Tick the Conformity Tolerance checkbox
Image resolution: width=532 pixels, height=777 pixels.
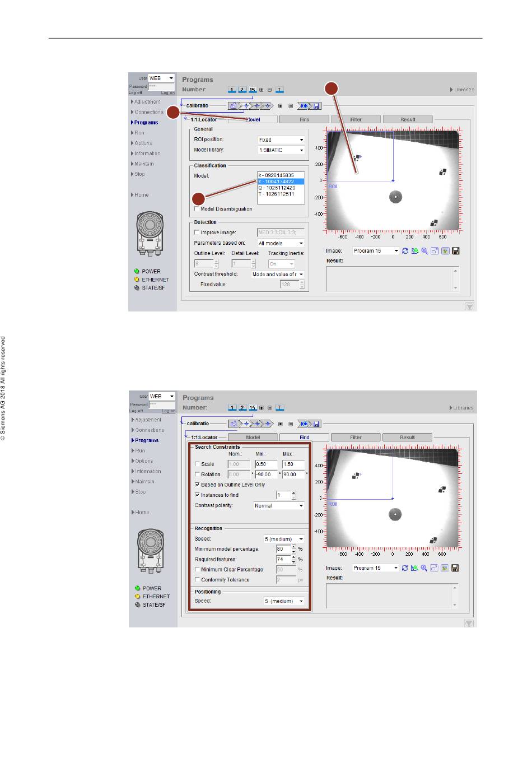pyautogui.click(x=197, y=580)
